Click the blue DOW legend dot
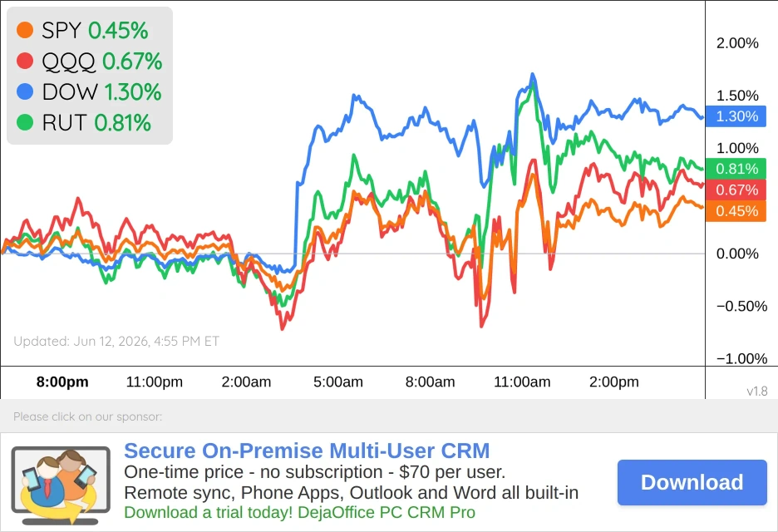 pyautogui.click(x=25, y=91)
